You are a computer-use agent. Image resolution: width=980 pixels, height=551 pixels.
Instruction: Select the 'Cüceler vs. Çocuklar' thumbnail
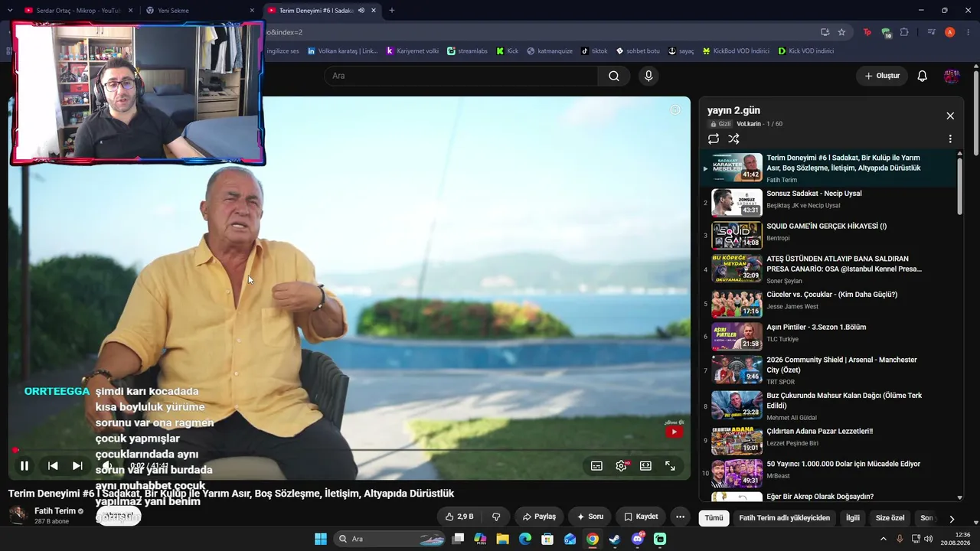(x=737, y=304)
